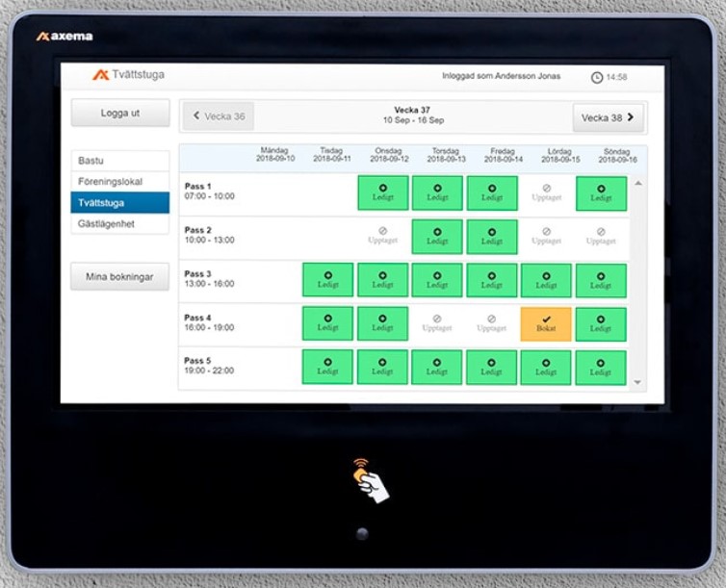726x588 pixels.
Task: Tap the Axema logo next to Tvättstuga
Action: tap(100, 75)
